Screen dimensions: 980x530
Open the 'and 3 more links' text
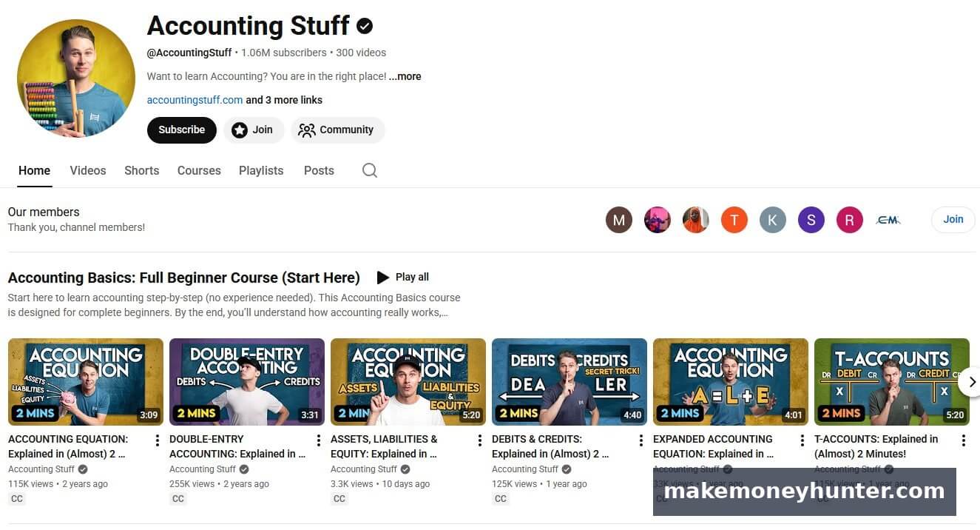pos(284,100)
